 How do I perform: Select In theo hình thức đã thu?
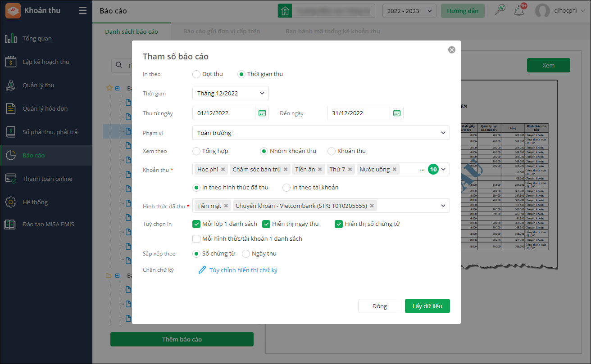[x=196, y=188]
